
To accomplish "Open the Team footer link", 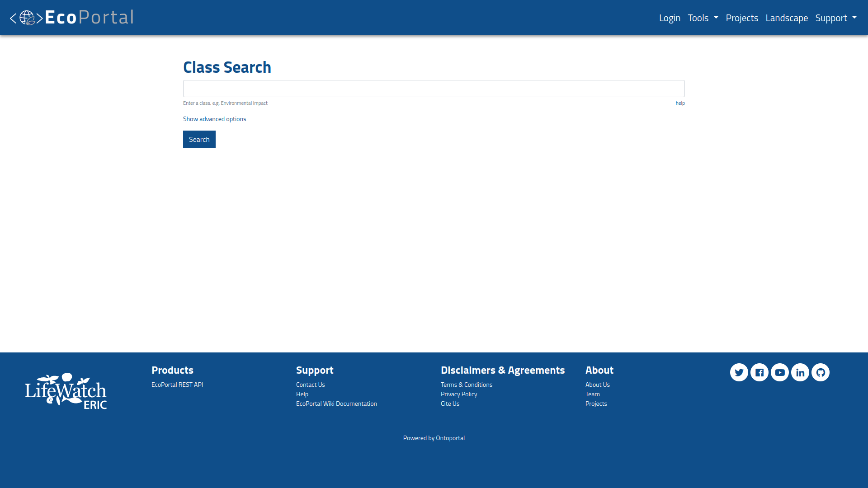I will (x=593, y=394).
